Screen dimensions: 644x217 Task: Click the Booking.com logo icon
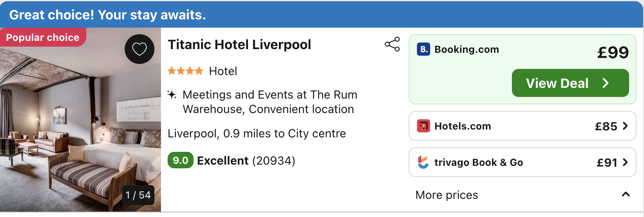424,50
